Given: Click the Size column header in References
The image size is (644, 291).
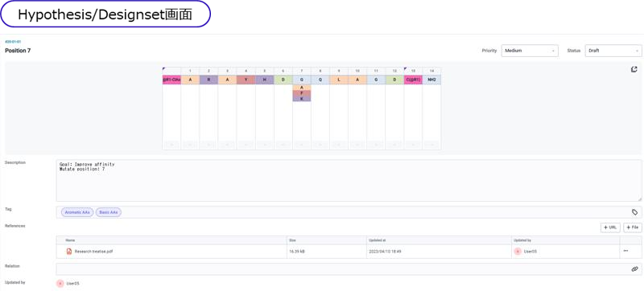Looking at the screenshot, I should (292, 240).
